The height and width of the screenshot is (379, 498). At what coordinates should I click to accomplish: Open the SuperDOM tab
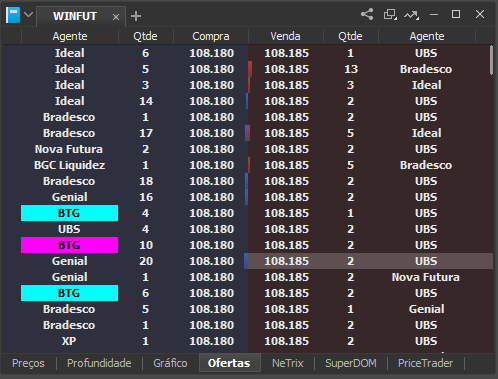click(x=351, y=363)
